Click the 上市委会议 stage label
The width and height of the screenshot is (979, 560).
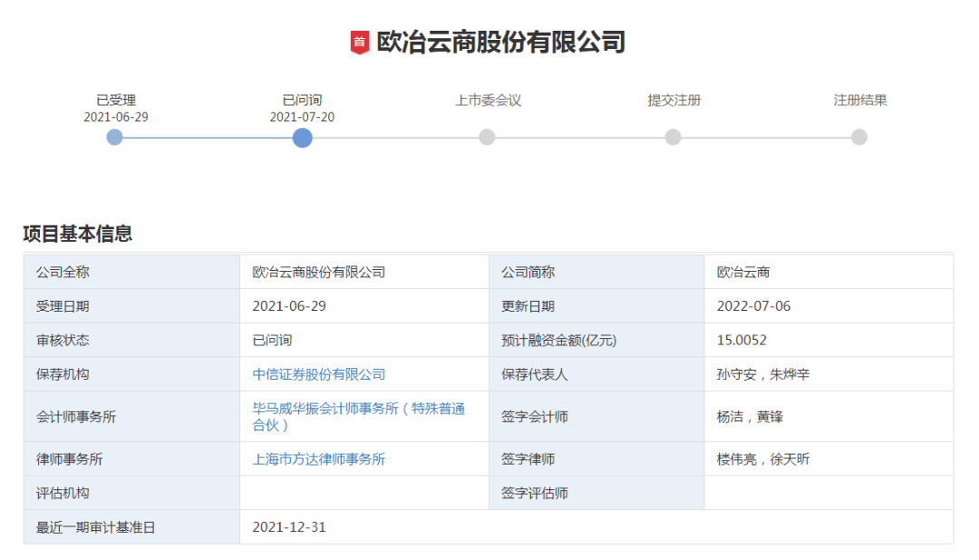point(489,100)
